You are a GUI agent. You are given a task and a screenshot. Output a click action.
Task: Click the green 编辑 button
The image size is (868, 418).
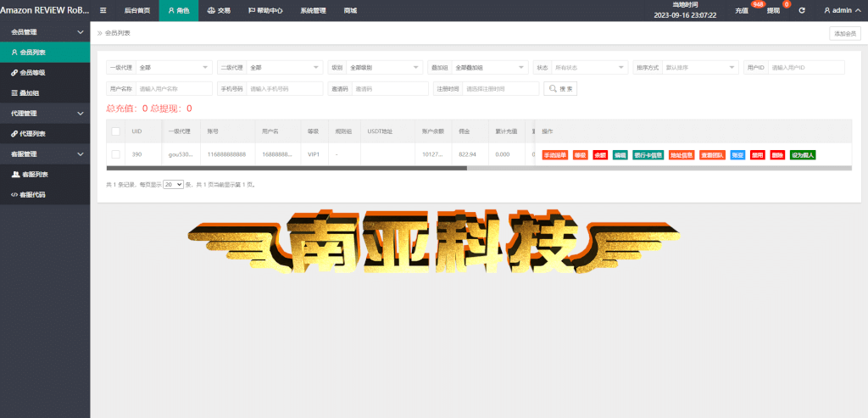point(620,155)
